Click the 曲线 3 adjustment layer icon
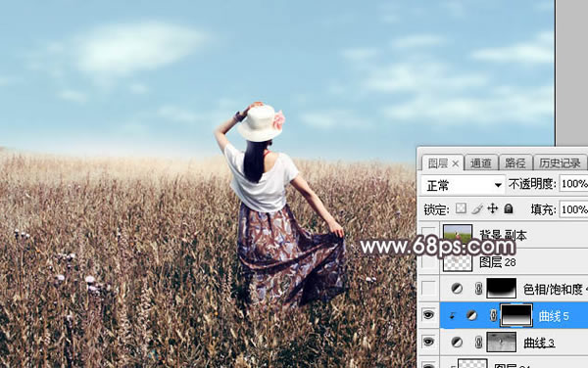Image resolution: width=588 pixels, height=368 pixels. (x=457, y=342)
